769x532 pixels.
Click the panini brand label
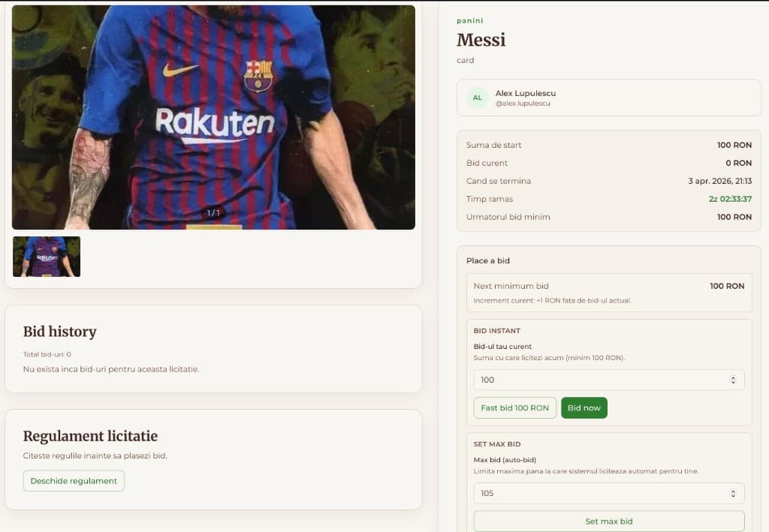coord(470,21)
